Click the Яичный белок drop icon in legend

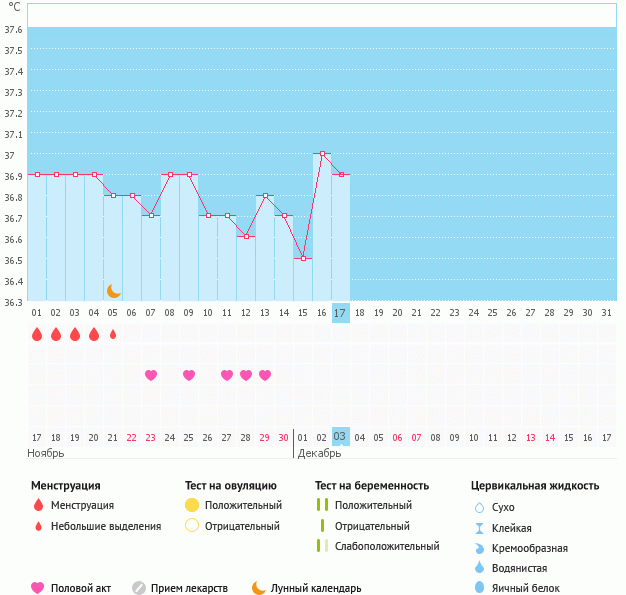(x=479, y=588)
